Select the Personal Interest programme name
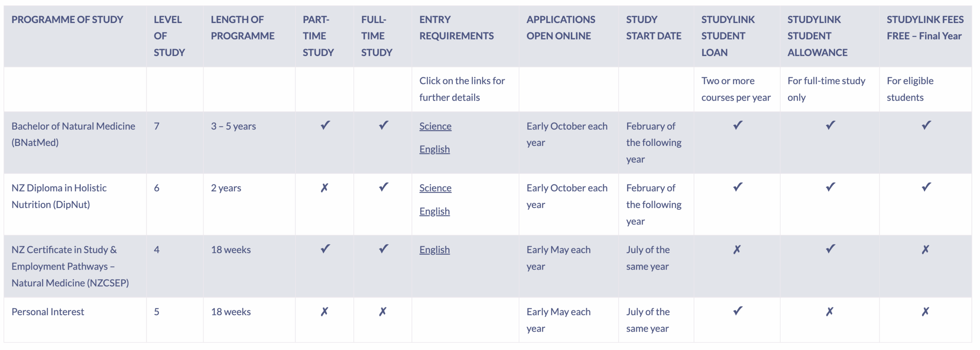This screenshot has width=980, height=350. (x=48, y=312)
